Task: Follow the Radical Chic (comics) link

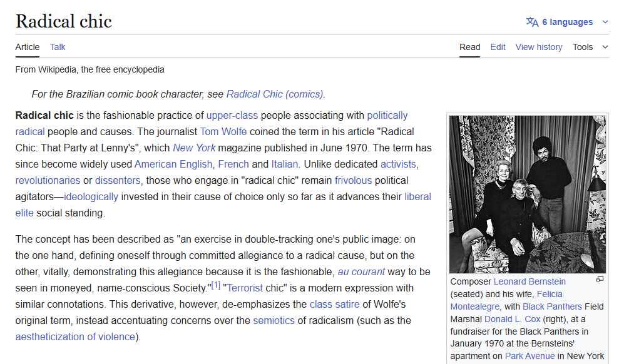Action: pyautogui.click(x=275, y=94)
